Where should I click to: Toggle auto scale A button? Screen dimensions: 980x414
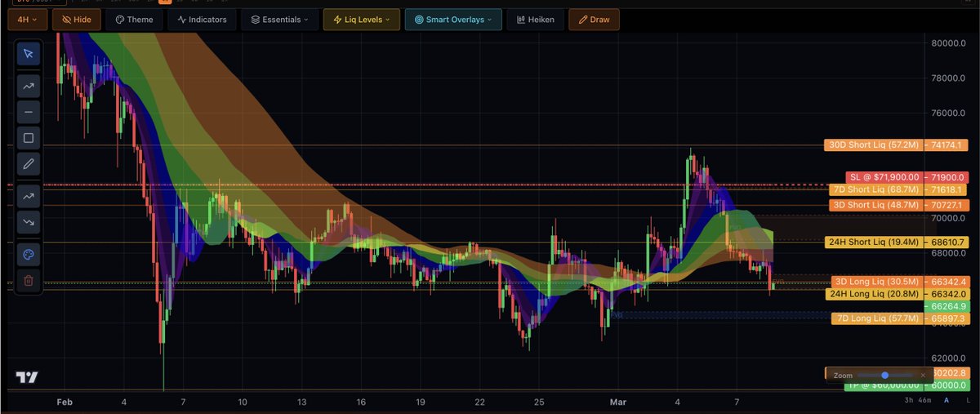(946, 400)
